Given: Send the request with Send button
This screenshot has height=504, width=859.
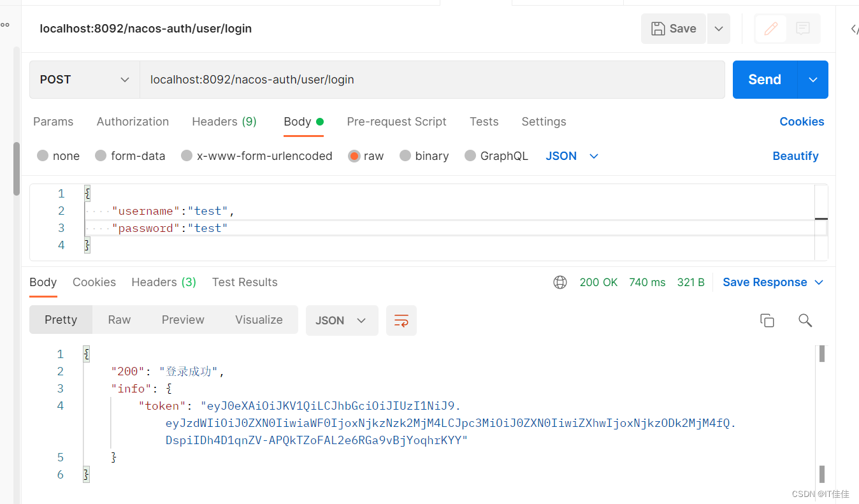Looking at the screenshot, I should (765, 80).
